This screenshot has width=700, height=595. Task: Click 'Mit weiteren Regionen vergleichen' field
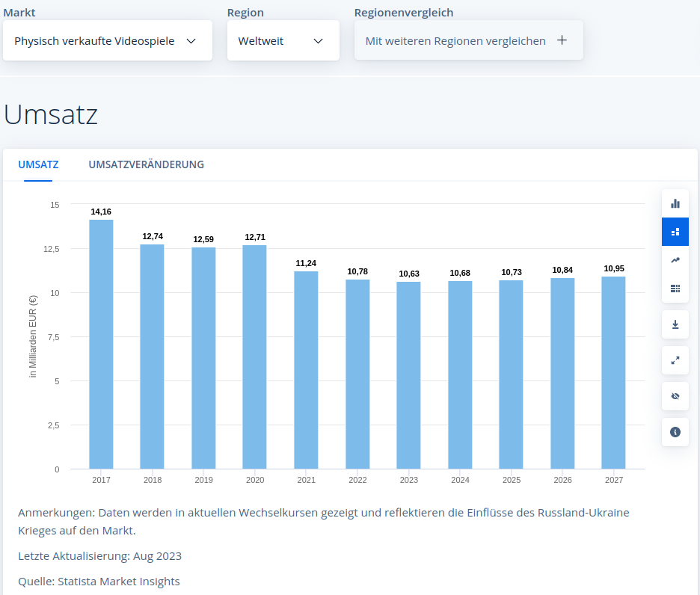[468, 40]
